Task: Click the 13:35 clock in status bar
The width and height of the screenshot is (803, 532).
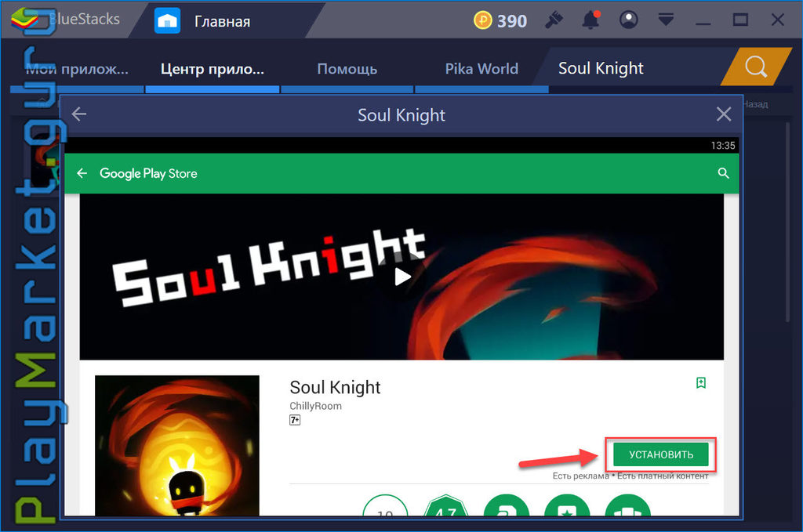Action: pyautogui.click(x=722, y=146)
